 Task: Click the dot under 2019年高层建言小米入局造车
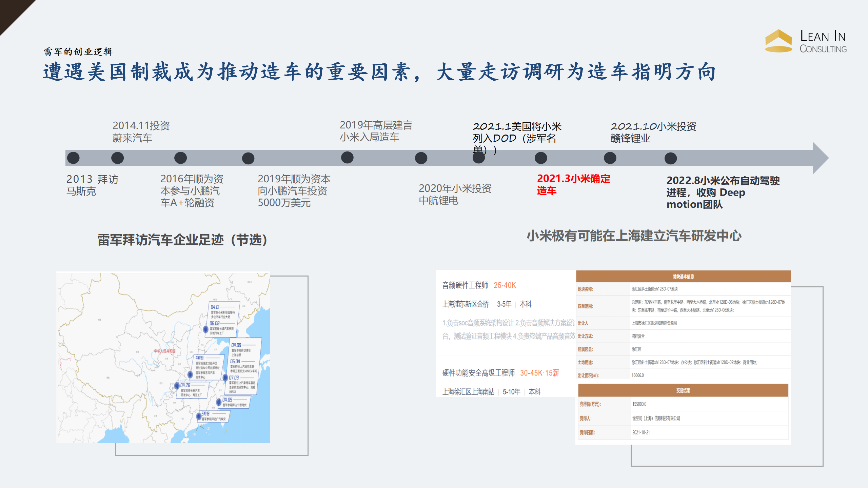[347, 158]
